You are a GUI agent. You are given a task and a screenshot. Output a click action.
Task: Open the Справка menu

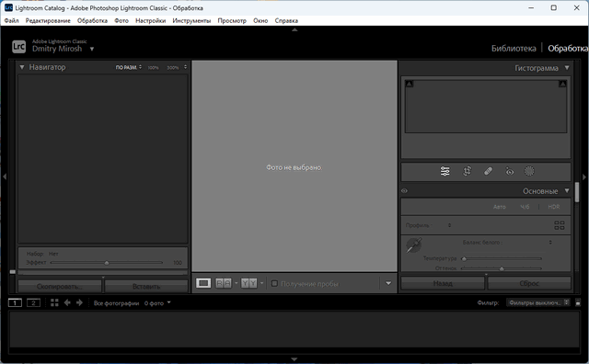pyautogui.click(x=286, y=20)
